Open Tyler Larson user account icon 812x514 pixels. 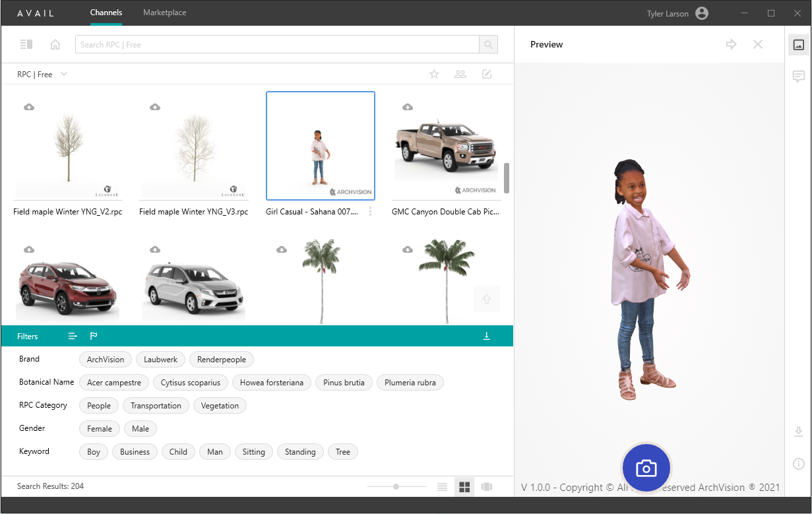[702, 13]
